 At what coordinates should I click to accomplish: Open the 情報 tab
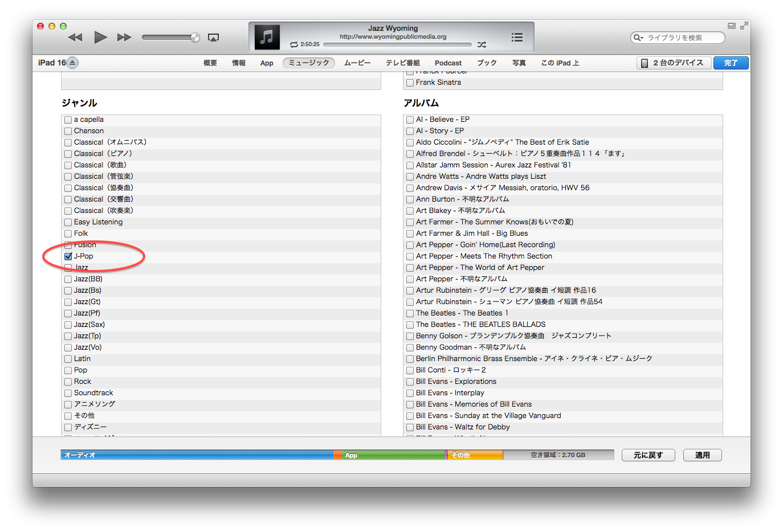tap(239, 63)
